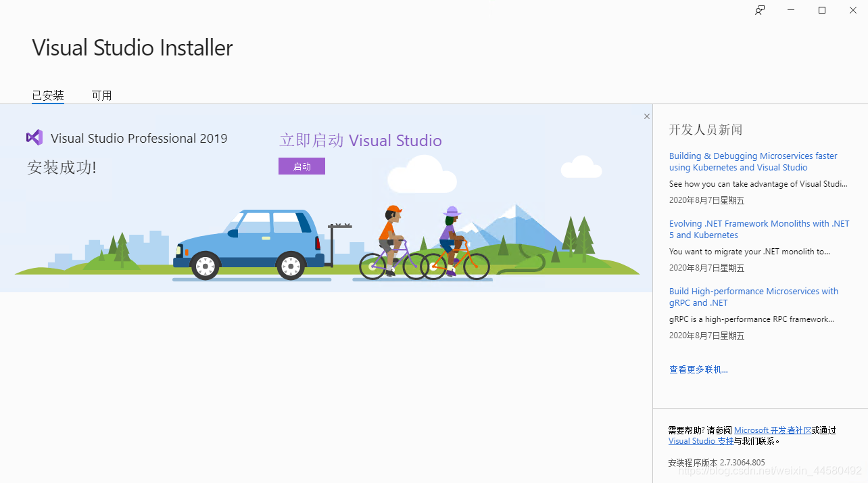Open the Microsoft 开发者社区 link

773,430
